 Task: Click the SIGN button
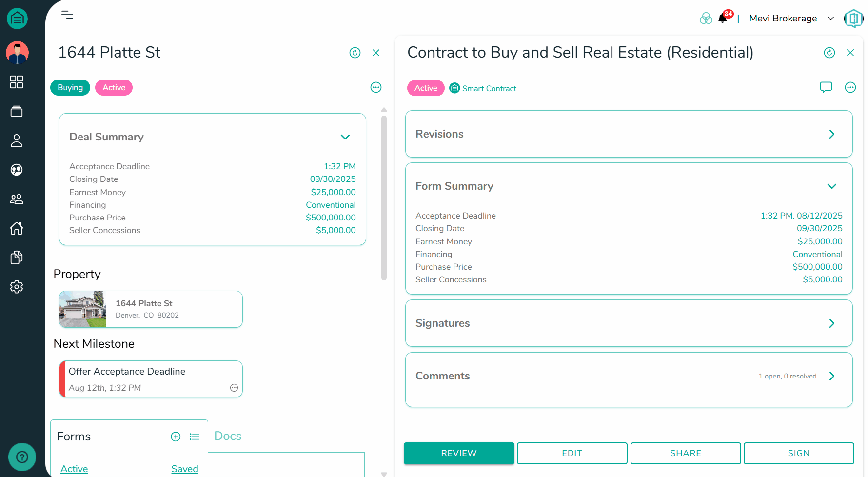[x=799, y=453]
